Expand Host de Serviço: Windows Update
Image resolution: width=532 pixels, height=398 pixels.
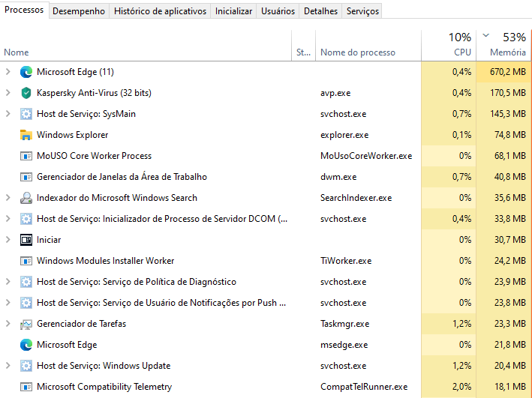tap(8, 366)
